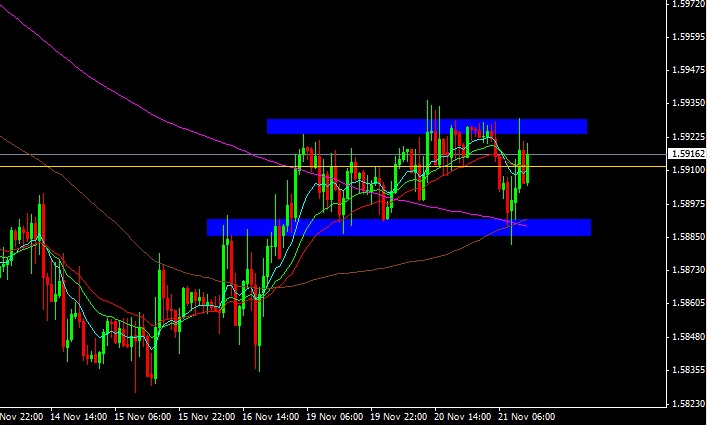
Task: Select the yellow horizontal line
Action: coord(333,167)
